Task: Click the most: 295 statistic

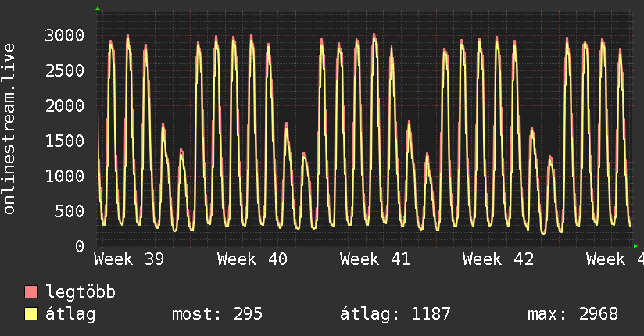Action: 216,314
